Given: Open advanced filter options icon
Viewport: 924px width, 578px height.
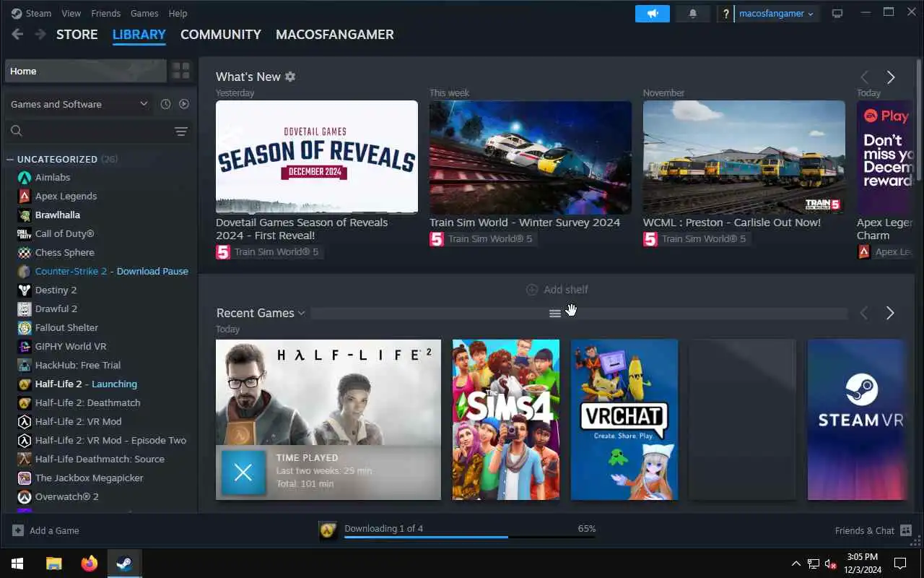Looking at the screenshot, I should click(181, 131).
